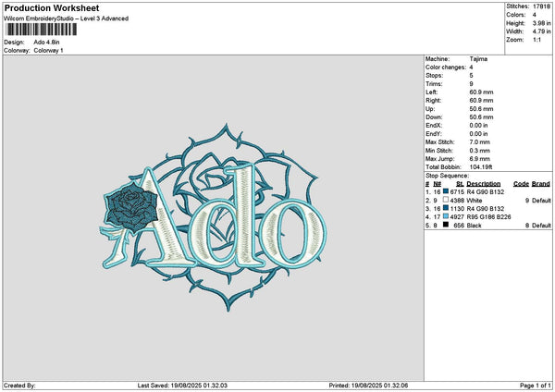Click the min stitch value '0.3 mm'

479,151
